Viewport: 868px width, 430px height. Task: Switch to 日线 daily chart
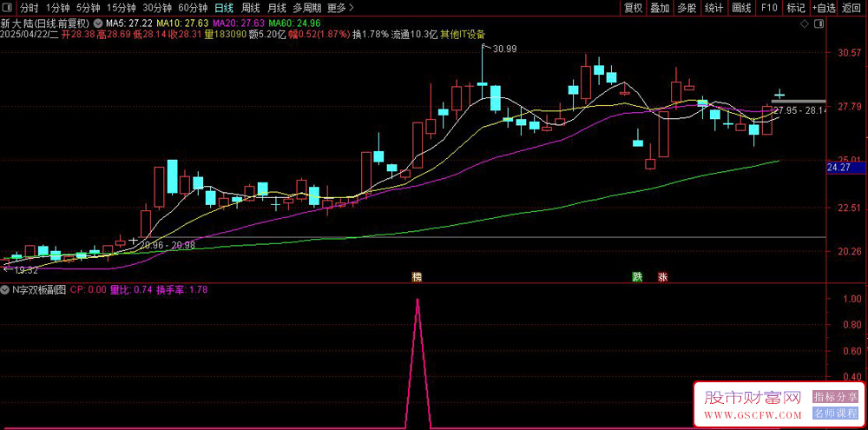pyautogui.click(x=224, y=8)
